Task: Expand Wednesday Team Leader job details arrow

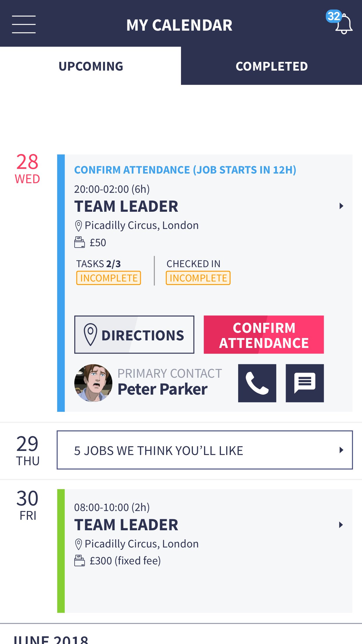Action: tap(341, 206)
